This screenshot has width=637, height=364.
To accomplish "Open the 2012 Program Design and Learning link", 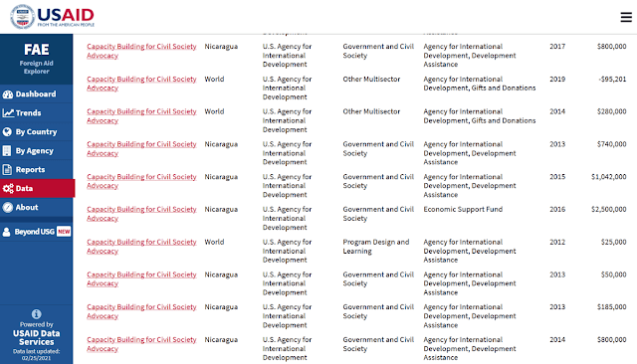I will 141,246.
